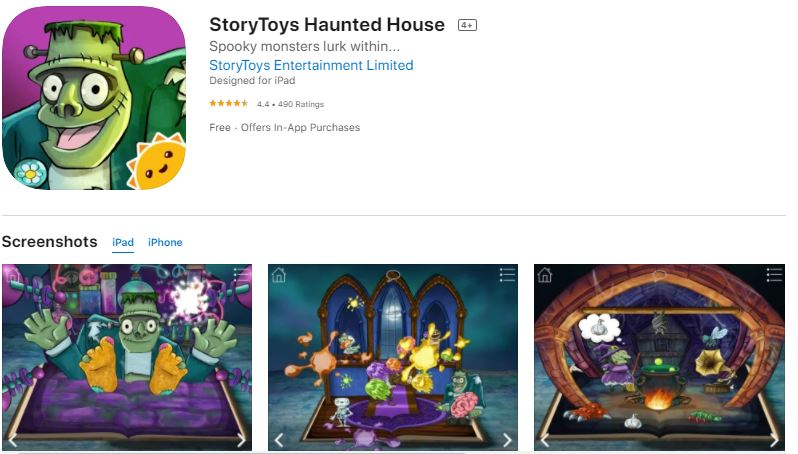Click the StoryToys Haunted House app icon

[x=94, y=98]
